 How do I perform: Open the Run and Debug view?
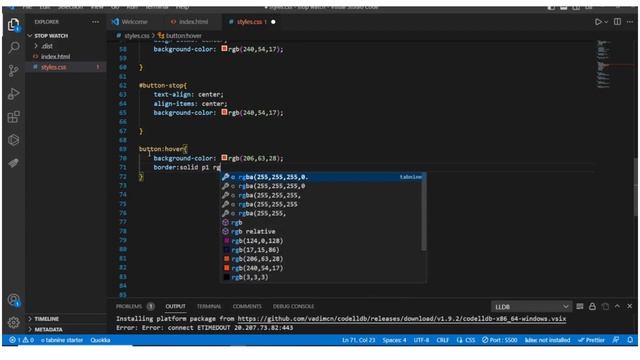(x=13, y=94)
